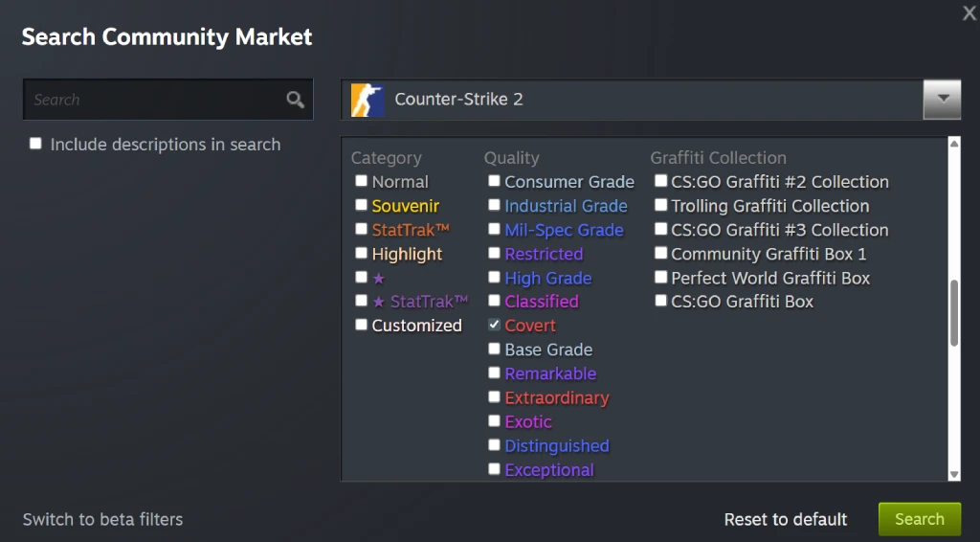Check the Remarkable quality box

(495, 373)
